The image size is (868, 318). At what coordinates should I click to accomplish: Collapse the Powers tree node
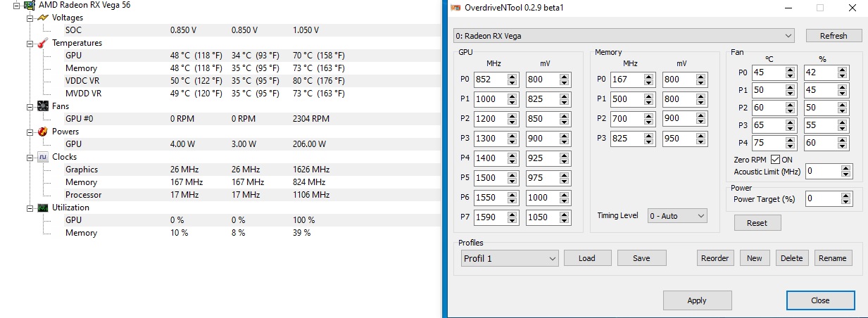[x=30, y=132]
